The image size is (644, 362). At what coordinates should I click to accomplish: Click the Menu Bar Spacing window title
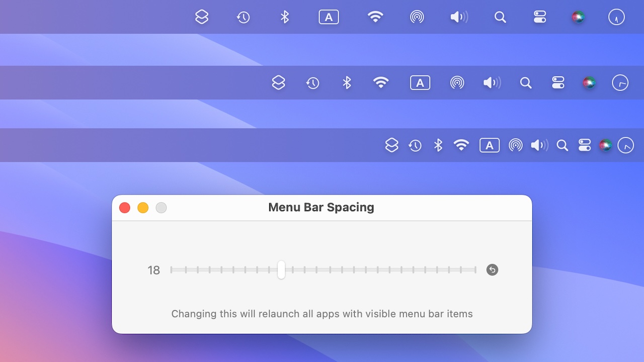321,208
